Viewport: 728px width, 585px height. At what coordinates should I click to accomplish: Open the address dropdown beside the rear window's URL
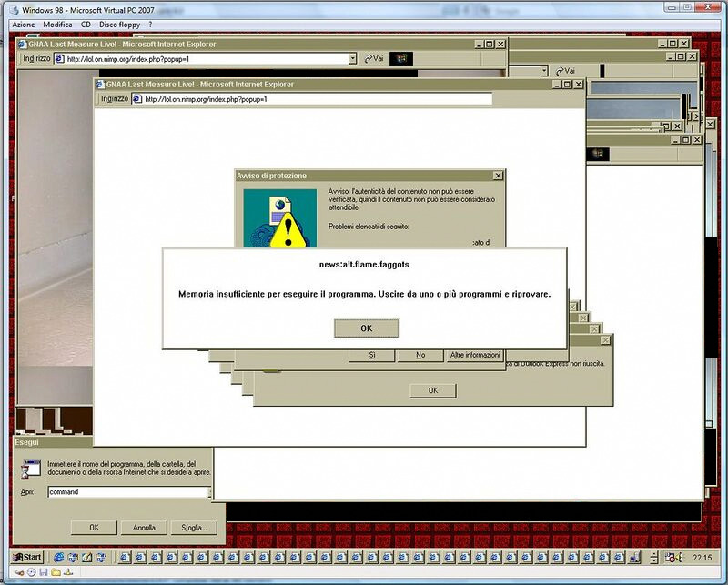353,58
